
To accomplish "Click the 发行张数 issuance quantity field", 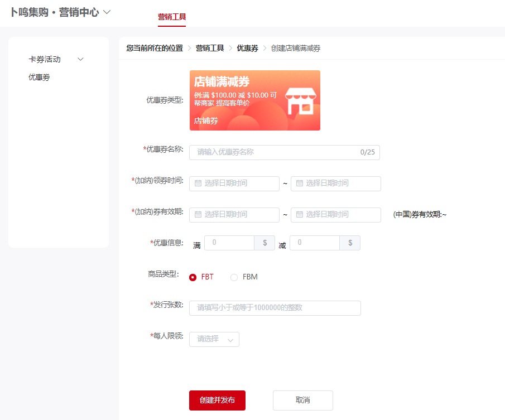I will click(275, 308).
